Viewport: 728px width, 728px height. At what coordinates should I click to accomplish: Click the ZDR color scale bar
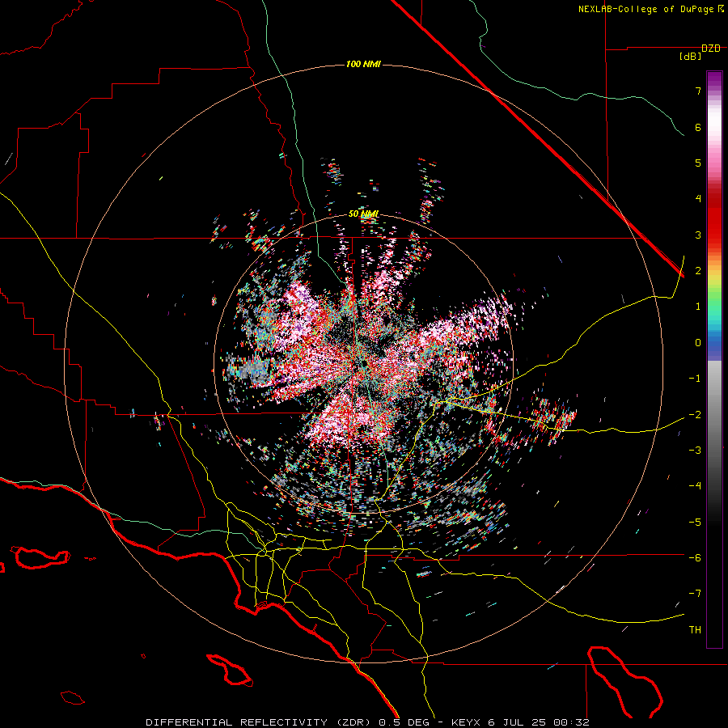(714, 360)
